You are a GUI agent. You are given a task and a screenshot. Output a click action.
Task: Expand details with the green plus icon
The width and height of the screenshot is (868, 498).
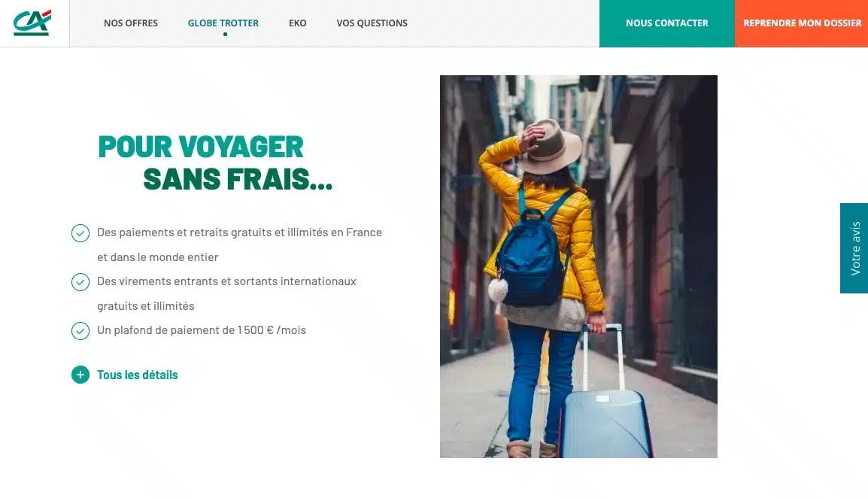click(80, 375)
